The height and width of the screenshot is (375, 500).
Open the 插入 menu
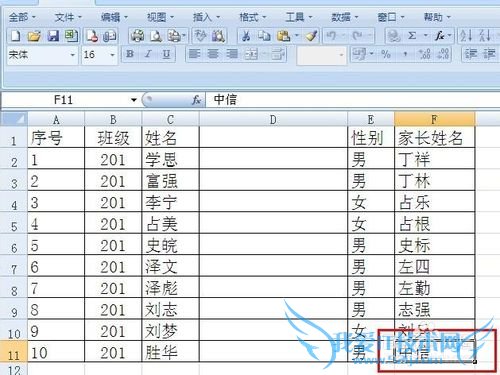(x=206, y=17)
